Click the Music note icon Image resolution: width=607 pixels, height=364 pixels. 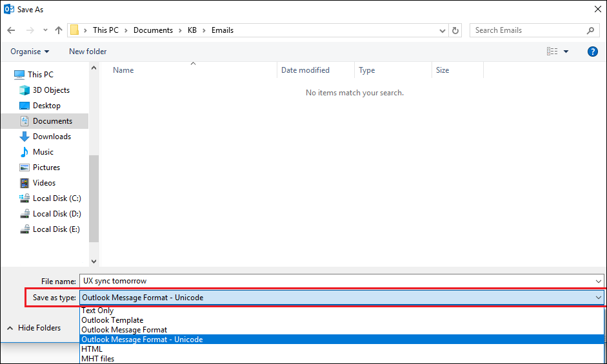coord(25,152)
